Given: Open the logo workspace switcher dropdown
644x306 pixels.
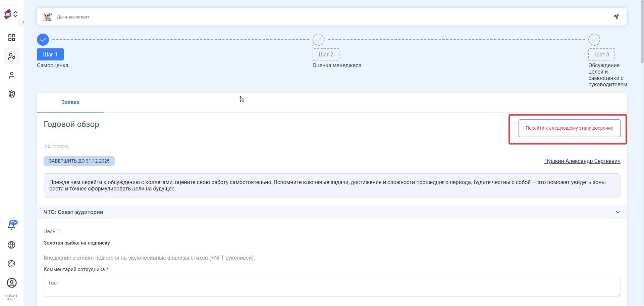Looking at the screenshot, I should pyautogui.click(x=11, y=14).
